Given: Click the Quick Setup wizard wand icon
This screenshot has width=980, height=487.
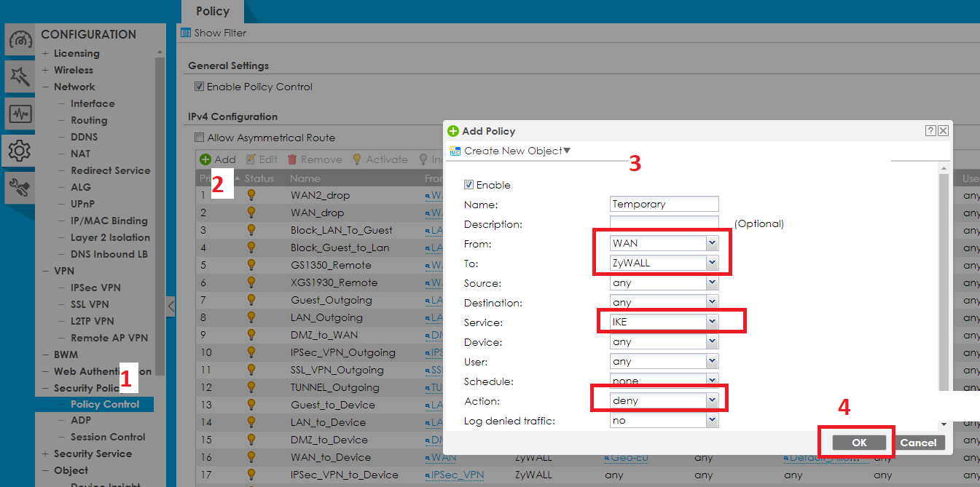Looking at the screenshot, I should (x=20, y=76).
